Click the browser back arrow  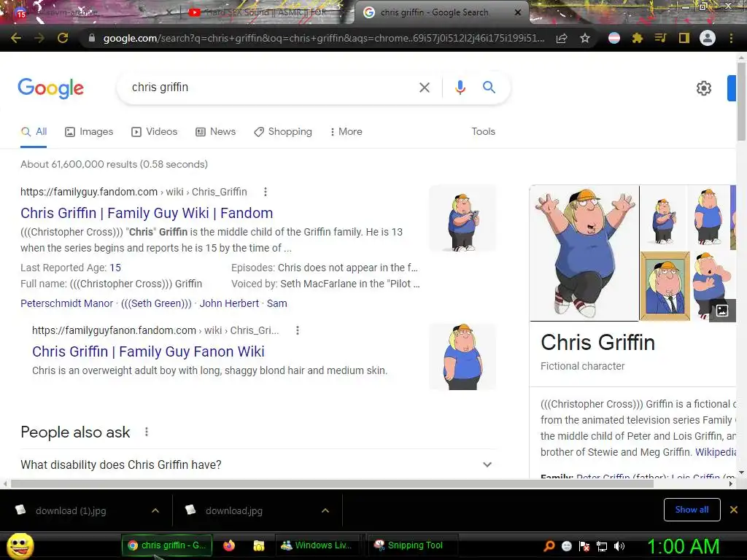pyautogui.click(x=16, y=38)
